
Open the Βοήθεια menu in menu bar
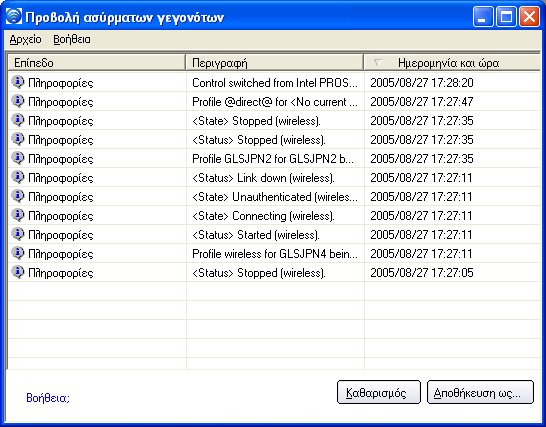click(x=72, y=39)
